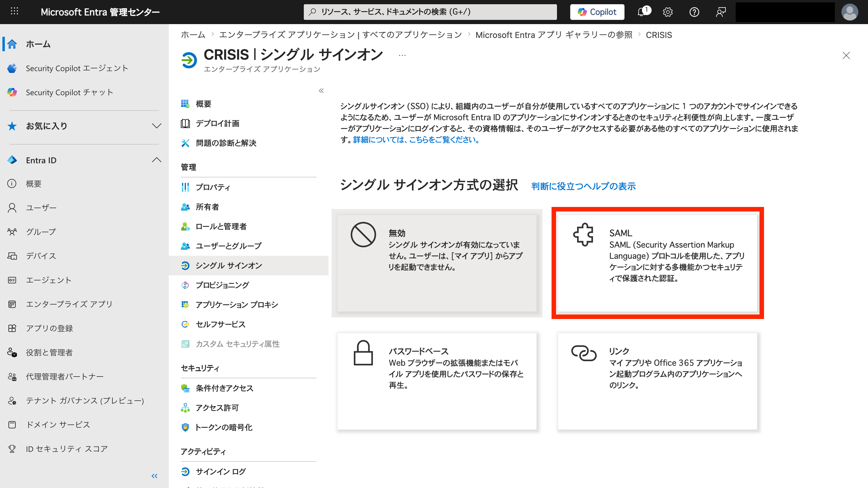Click the ID セキュリティ スコア trophy icon

coord(12,449)
